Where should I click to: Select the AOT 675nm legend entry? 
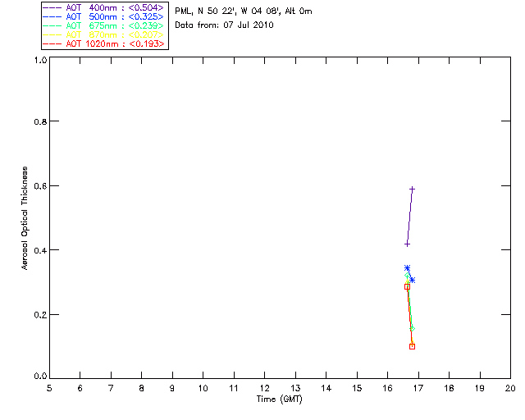[103, 25]
